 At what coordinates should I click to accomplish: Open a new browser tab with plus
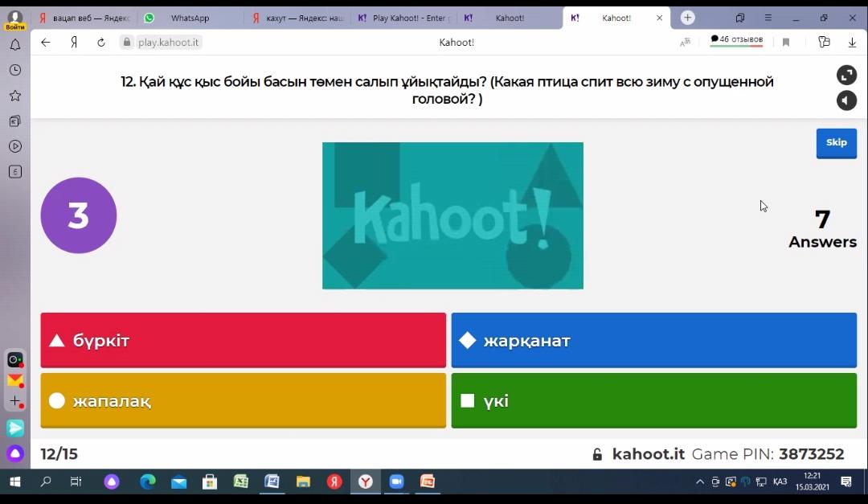click(688, 18)
